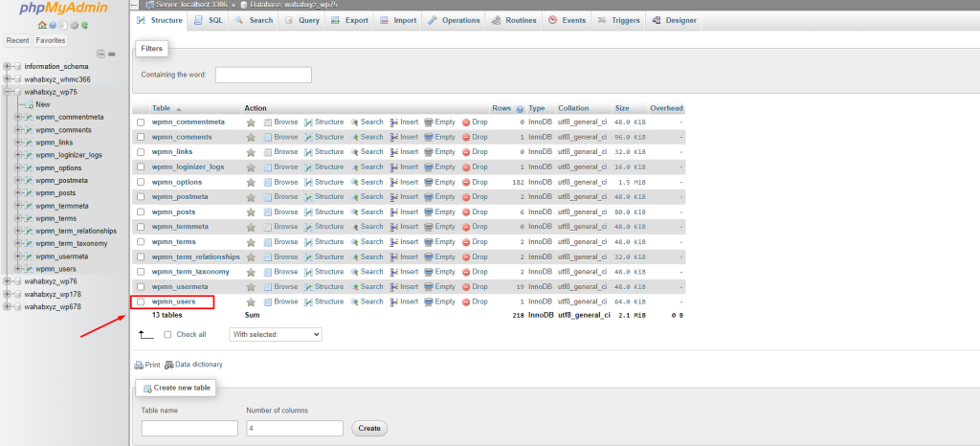Enable the Check all checkbox
The height and width of the screenshot is (446, 980).
point(168,334)
